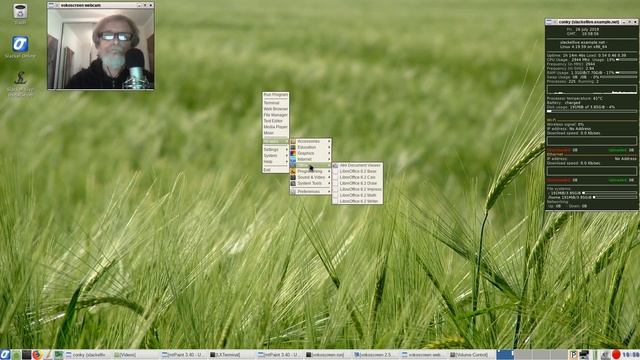
Task: Open Mixer from the root menu
Action: [276, 133]
